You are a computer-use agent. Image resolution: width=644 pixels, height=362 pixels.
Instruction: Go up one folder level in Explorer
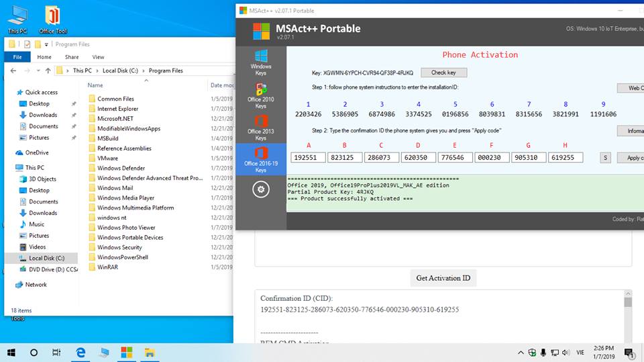[x=48, y=71]
